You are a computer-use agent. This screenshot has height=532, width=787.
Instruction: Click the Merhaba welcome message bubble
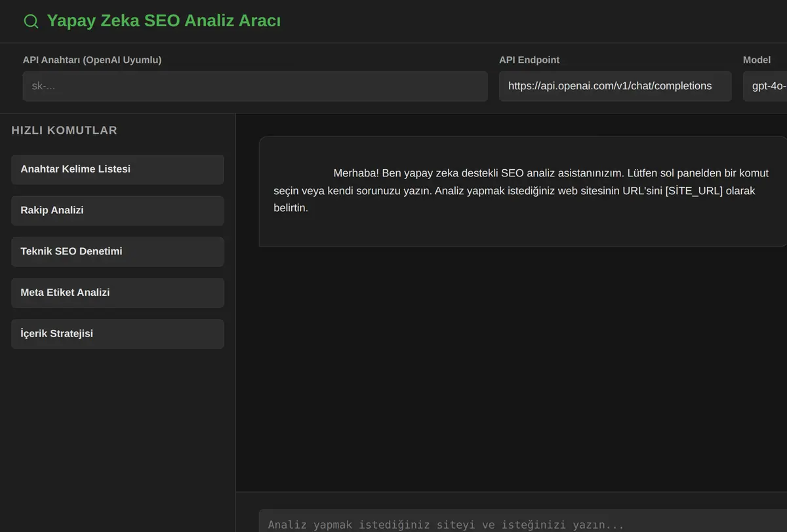click(x=523, y=192)
